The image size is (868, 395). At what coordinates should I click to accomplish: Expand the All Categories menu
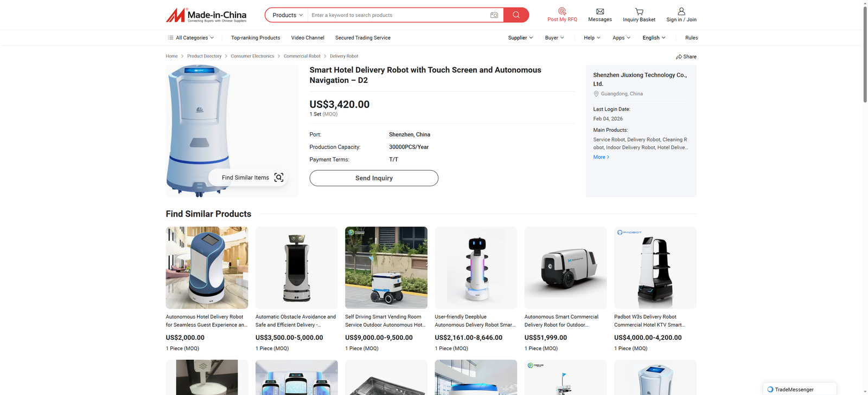(191, 38)
